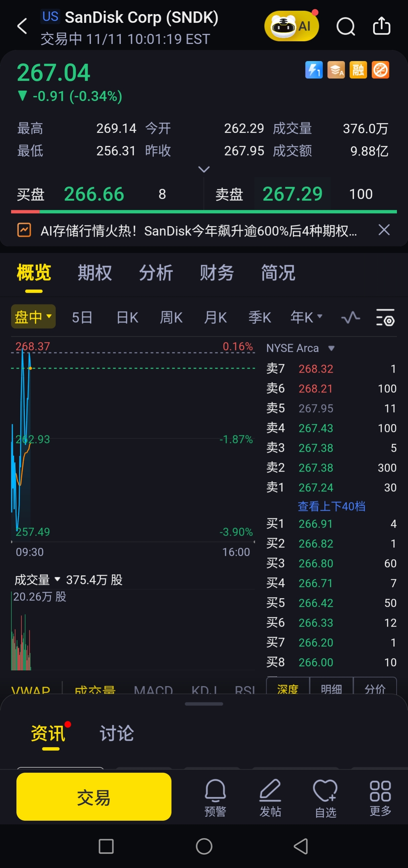This screenshot has height=868, width=408.
Task: Go back using the top-left arrow
Action: pos(22,26)
